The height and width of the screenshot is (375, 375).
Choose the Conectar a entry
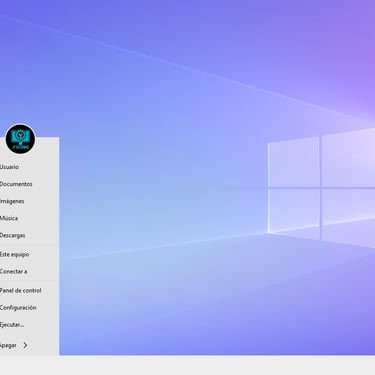13,271
